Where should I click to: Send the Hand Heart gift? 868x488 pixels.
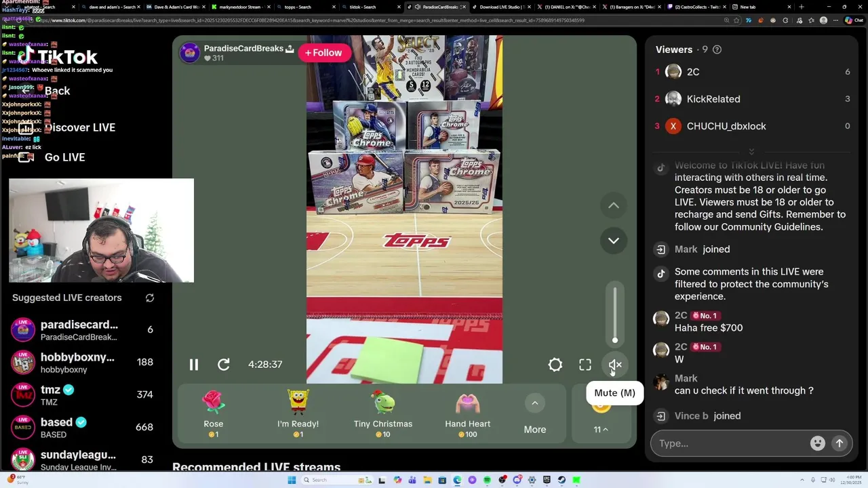pyautogui.click(x=468, y=413)
